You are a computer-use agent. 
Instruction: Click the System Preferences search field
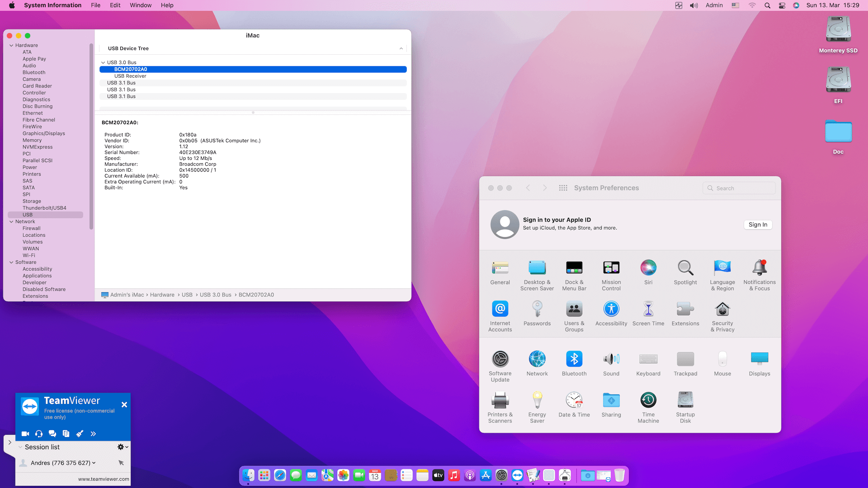point(739,188)
